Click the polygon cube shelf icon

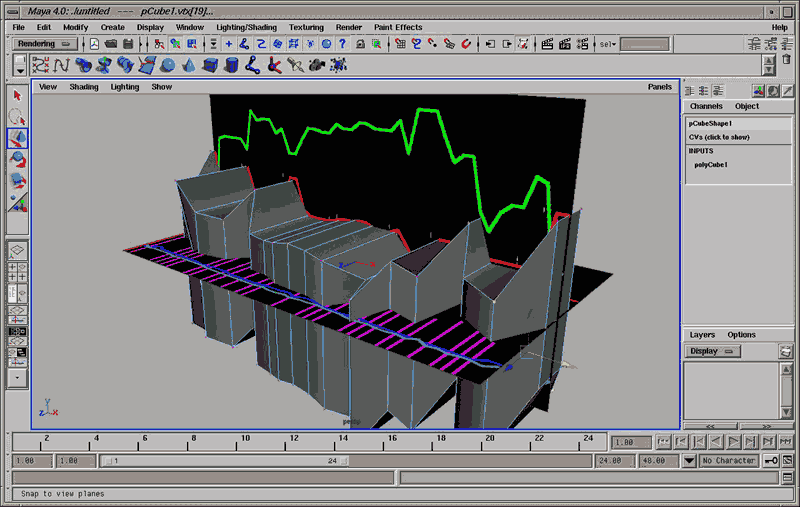click(x=210, y=65)
